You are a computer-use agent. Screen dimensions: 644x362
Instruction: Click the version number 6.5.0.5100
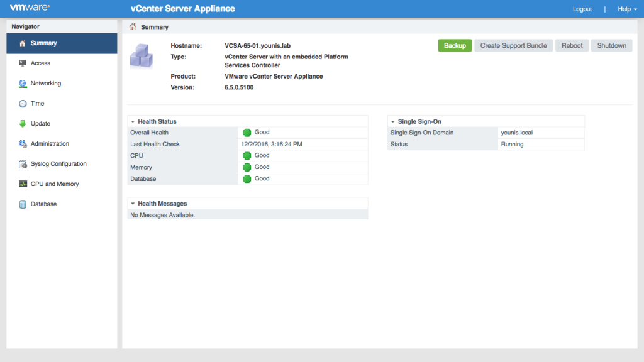pos(239,87)
